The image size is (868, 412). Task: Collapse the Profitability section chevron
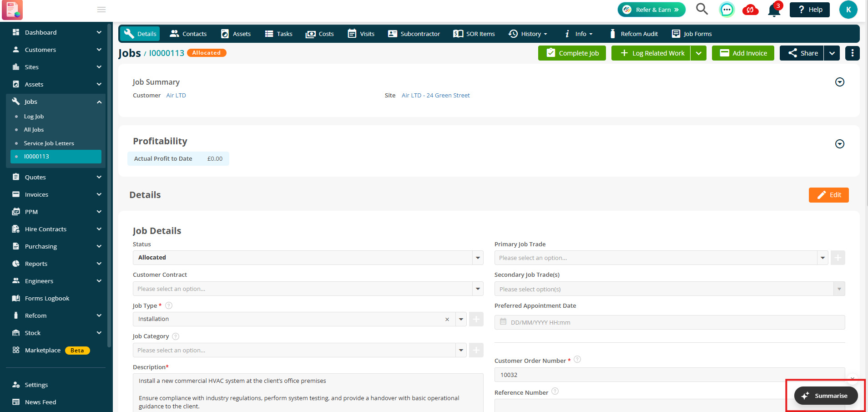[840, 144]
